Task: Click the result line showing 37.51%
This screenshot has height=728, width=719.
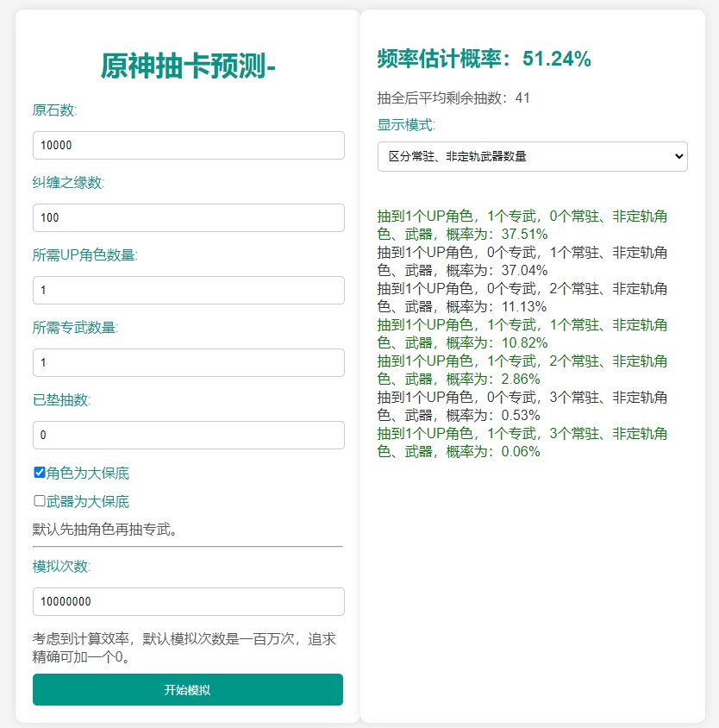Action: coord(522,225)
